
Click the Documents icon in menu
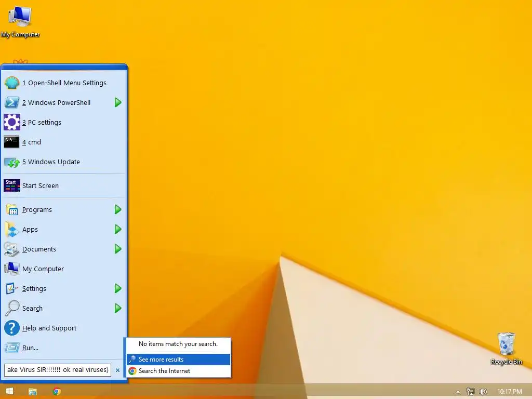point(11,249)
